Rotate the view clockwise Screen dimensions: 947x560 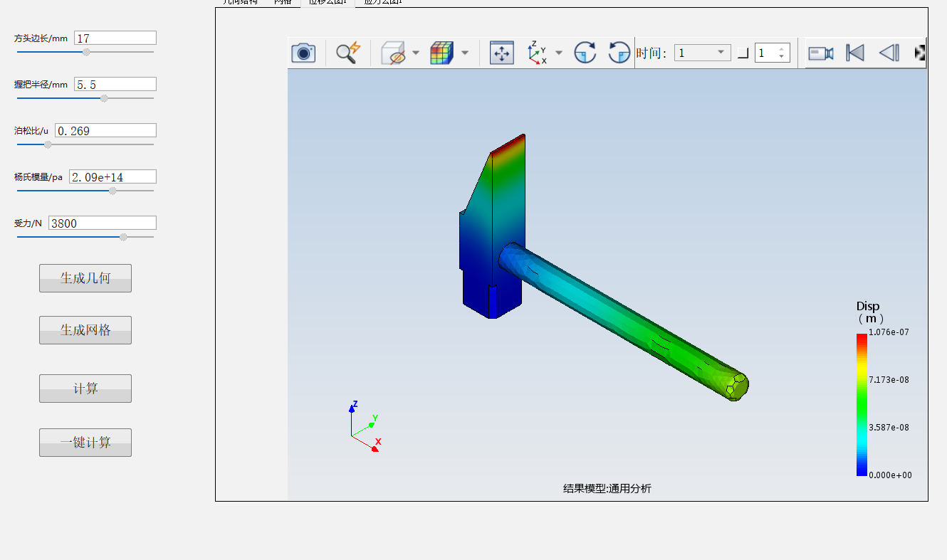[x=585, y=53]
